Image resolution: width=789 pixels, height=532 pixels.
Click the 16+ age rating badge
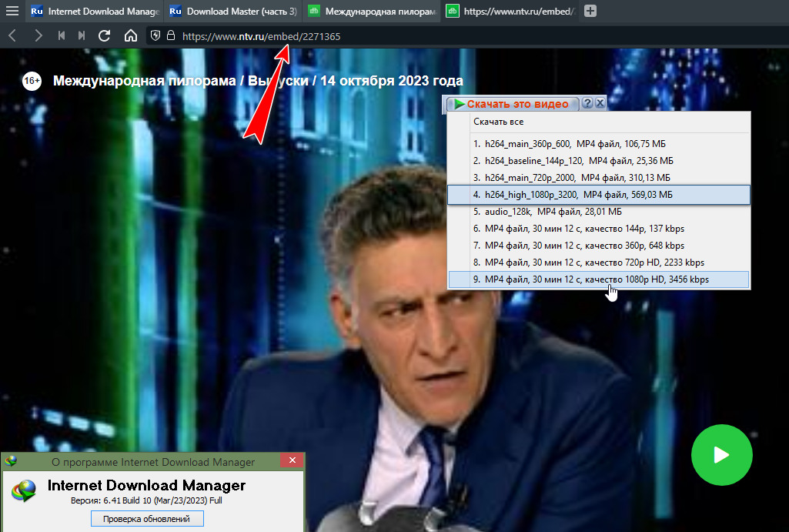click(x=32, y=81)
